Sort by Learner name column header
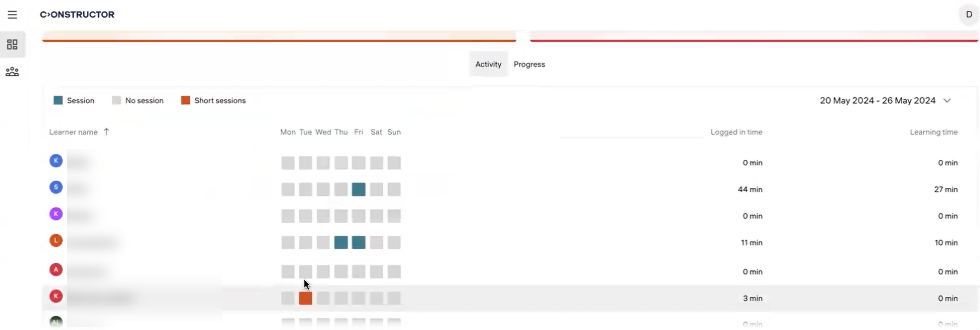This screenshot has height=330, width=980. (x=73, y=132)
